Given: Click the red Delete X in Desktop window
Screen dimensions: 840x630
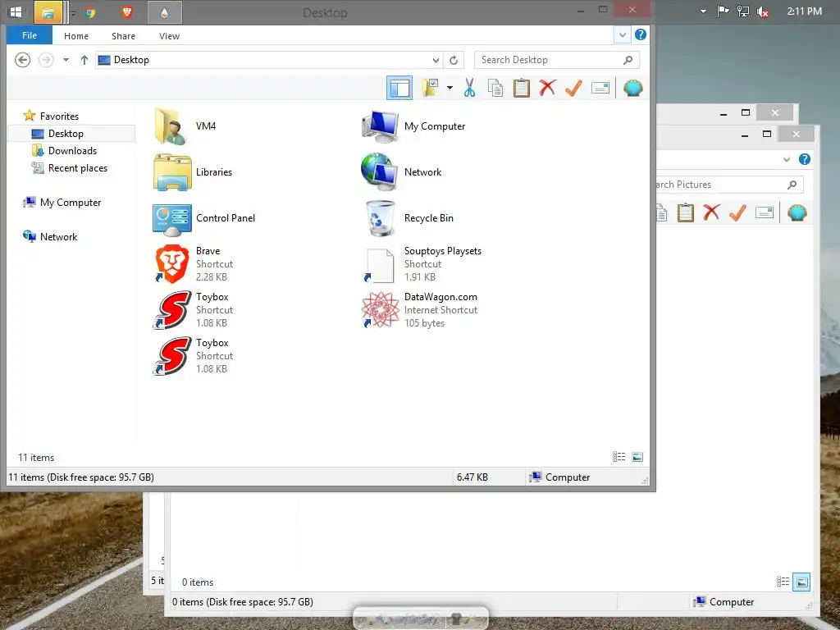Looking at the screenshot, I should pos(547,88).
